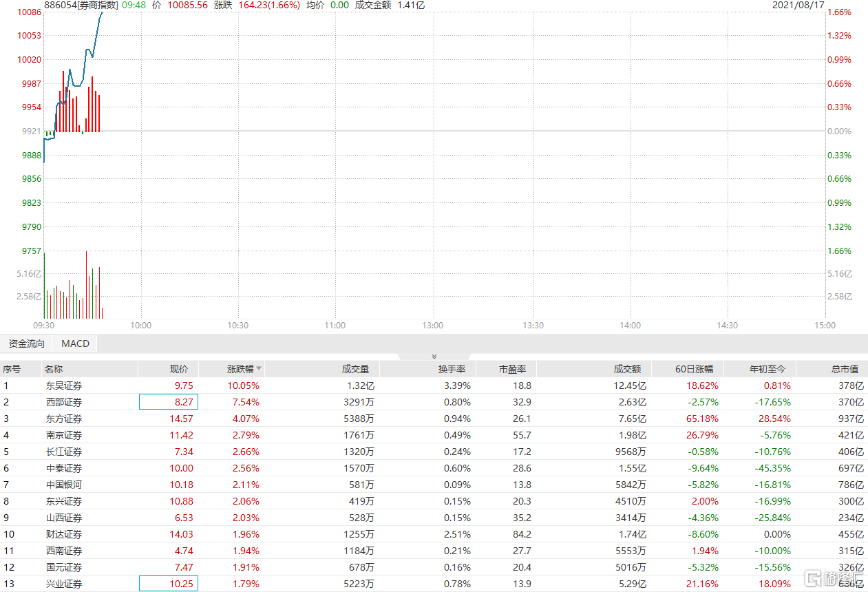Click the -45.35% year-to-date value
The width and height of the screenshot is (868, 592).
[773, 468]
